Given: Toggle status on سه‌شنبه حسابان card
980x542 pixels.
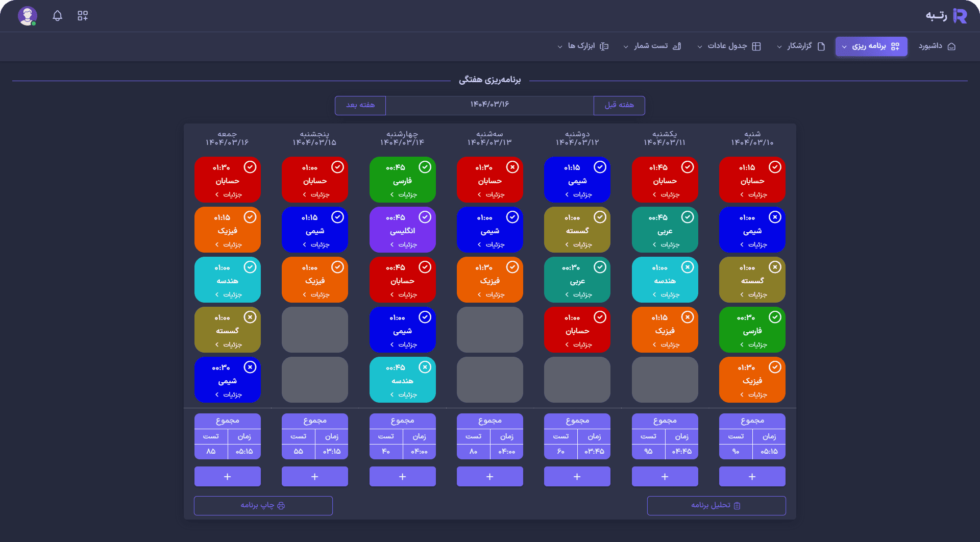Looking at the screenshot, I should tap(512, 167).
